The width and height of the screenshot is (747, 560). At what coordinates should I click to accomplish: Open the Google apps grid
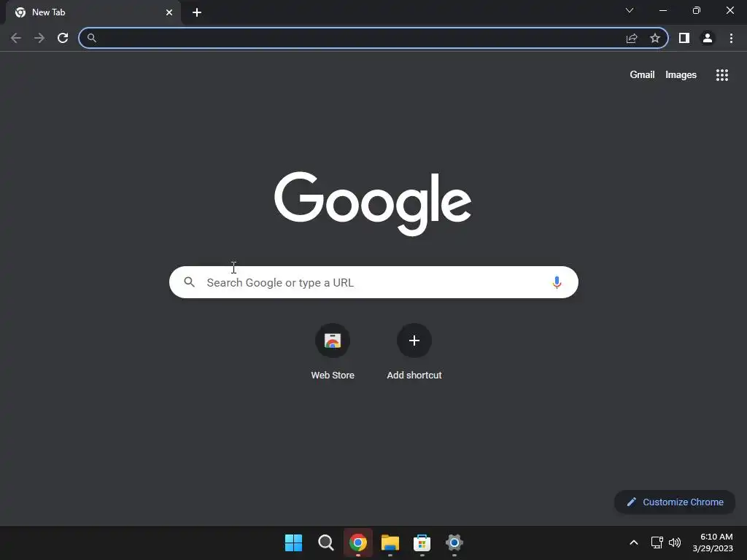tap(722, 75)
